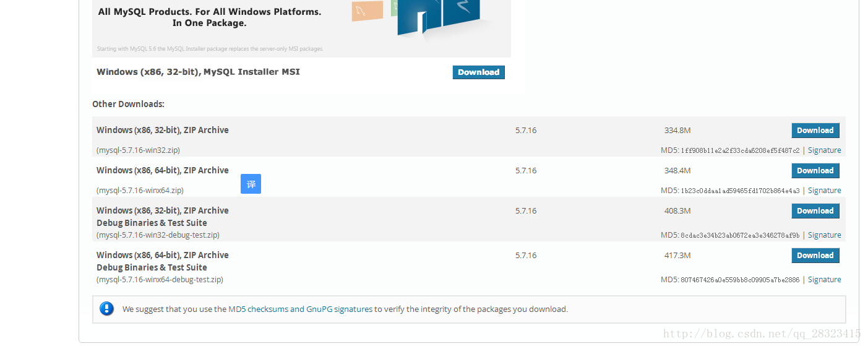This screenshot has width=868, height=346.
Task: Download 32-bit Debug Binaries 408.3M
Action: pos(815,211)
